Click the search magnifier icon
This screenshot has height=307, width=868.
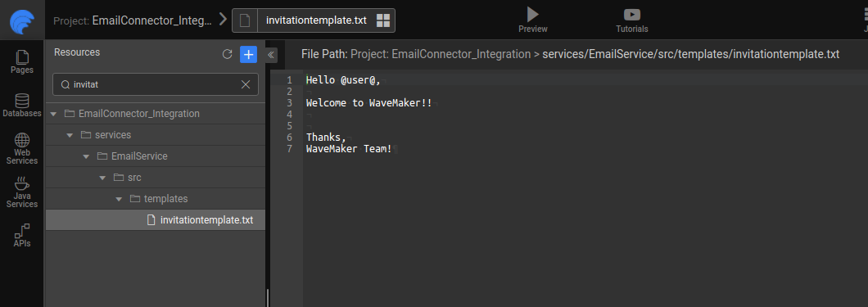pyautogui.click(x=66, y=84)
